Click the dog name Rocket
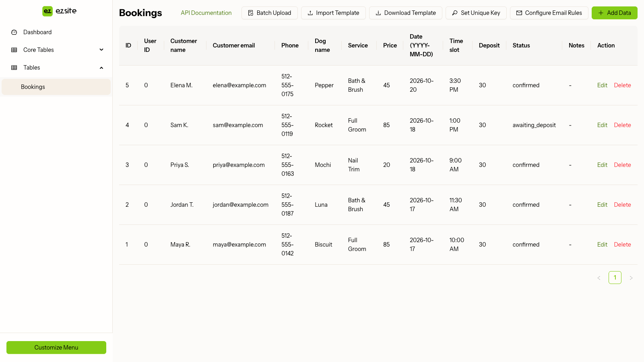This screenshot has width=644, height=362. [x=324, y=125]
